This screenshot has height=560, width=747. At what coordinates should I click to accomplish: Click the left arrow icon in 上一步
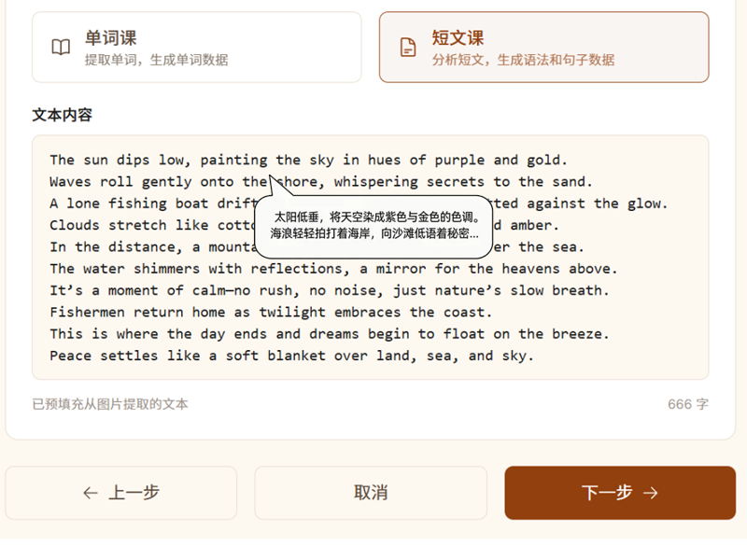point(91,493)
